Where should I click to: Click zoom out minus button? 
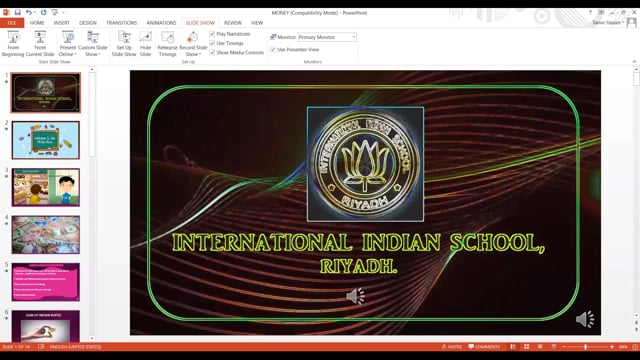pyautogui.click(x=564, y=347)
